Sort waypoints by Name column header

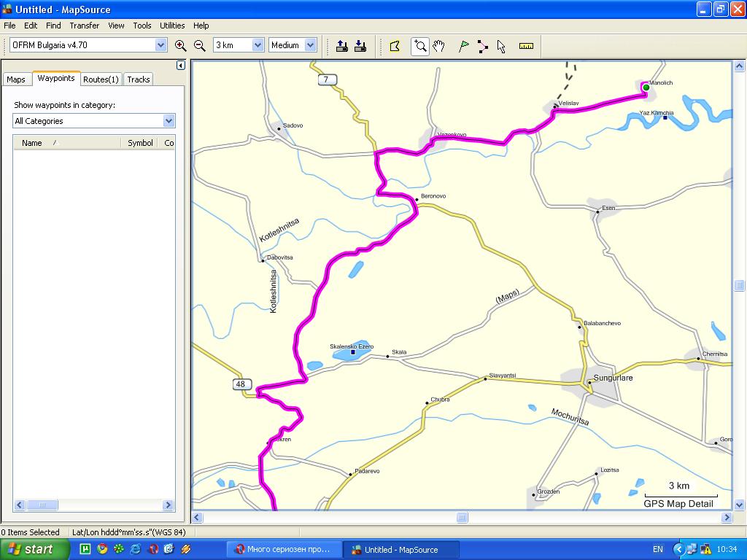point(66,143)
